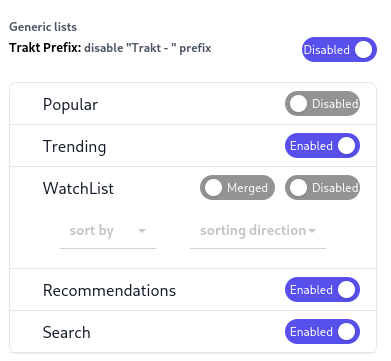Click the sorting direction caret arrow
Viewport: 391px width, 361px height.
(312, 231)
